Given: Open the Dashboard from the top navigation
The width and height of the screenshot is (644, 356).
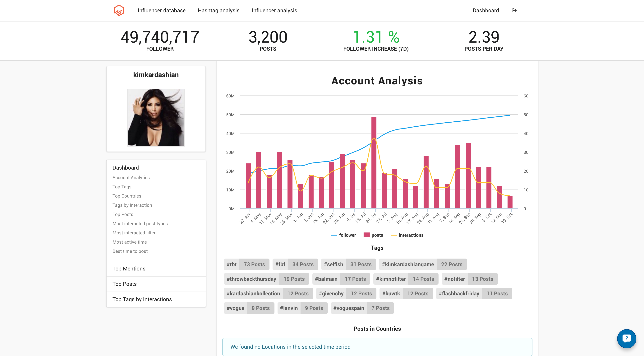Looking at the screenshot, I should pos(485,10).
